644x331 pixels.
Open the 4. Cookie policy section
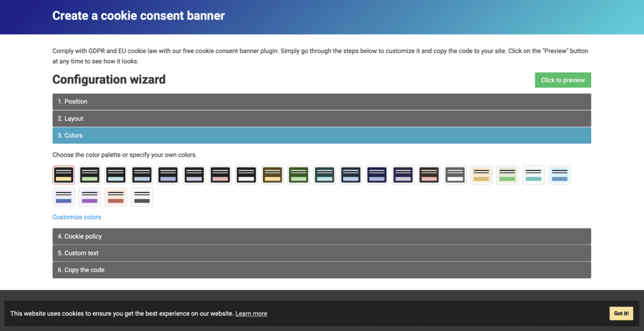point(321,237)
